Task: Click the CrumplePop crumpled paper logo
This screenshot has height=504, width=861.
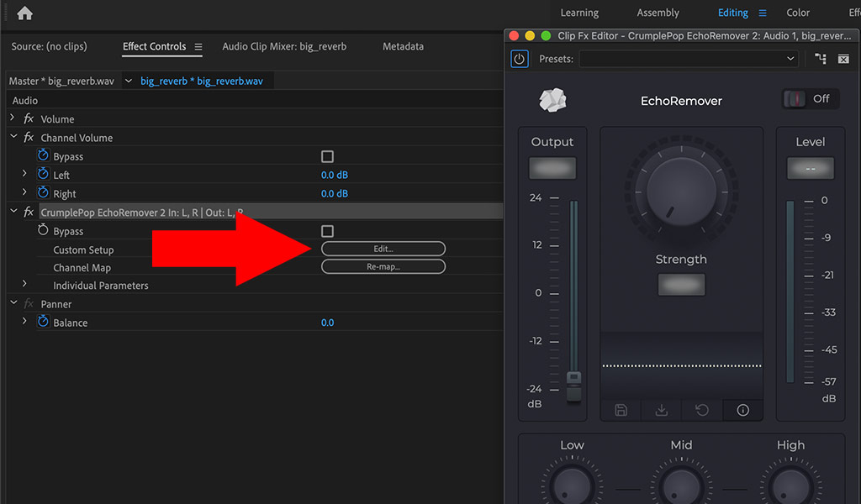Action: [553, 100]
